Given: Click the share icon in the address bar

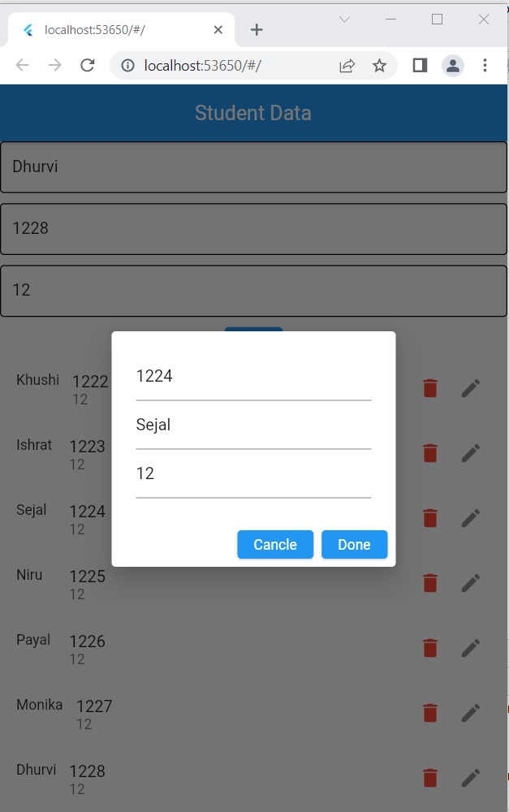Looking at the screenshot, I should (x=347, y=65).
